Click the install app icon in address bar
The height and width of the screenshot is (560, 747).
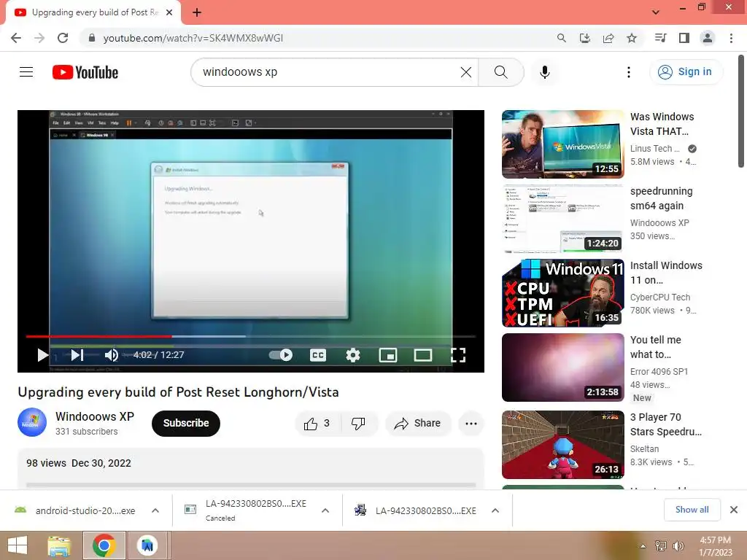coord(585,38)
